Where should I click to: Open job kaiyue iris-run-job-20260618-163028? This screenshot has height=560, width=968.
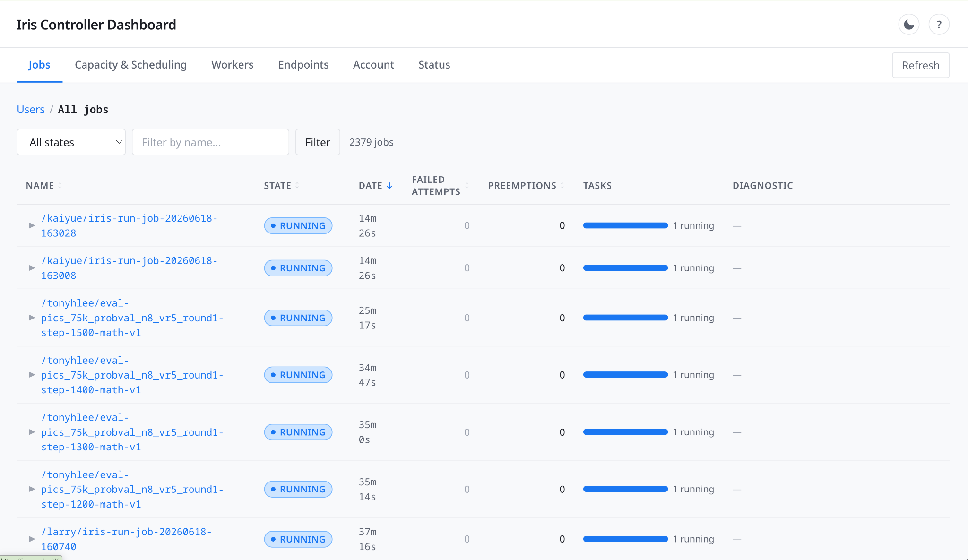(x=129, y=225)
